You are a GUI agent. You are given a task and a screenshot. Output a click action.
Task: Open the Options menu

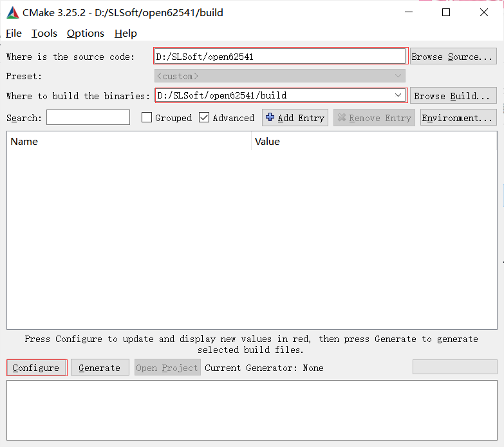86,33
